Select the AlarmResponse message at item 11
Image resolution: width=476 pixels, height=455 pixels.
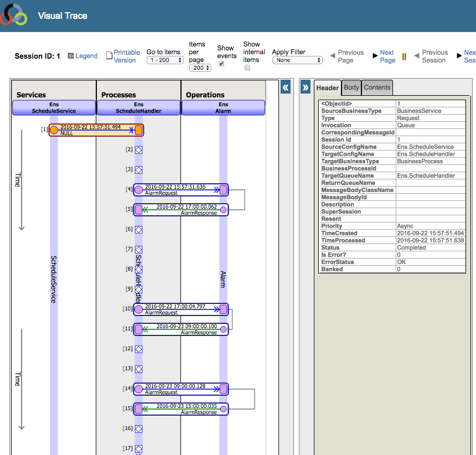click(180, 329)
